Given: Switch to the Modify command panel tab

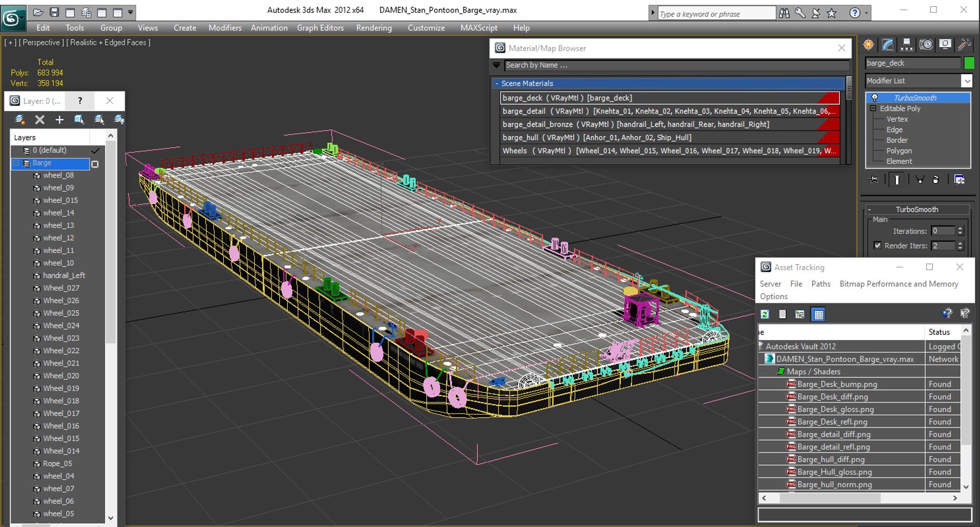Looking at the screenshot, I should [x=888, y=45].
